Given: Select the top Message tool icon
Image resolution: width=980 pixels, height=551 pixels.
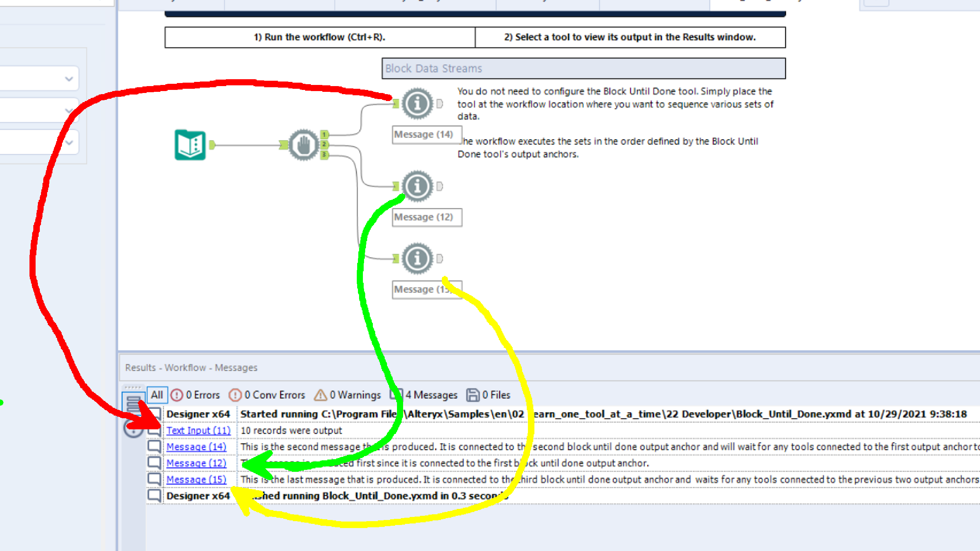Looking at the screenshot, I should 417,103.
